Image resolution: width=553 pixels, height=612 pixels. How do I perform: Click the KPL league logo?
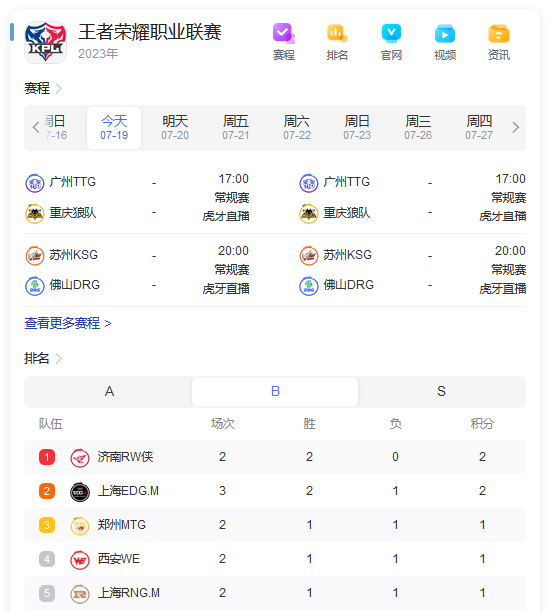click(x=45, y=42)
